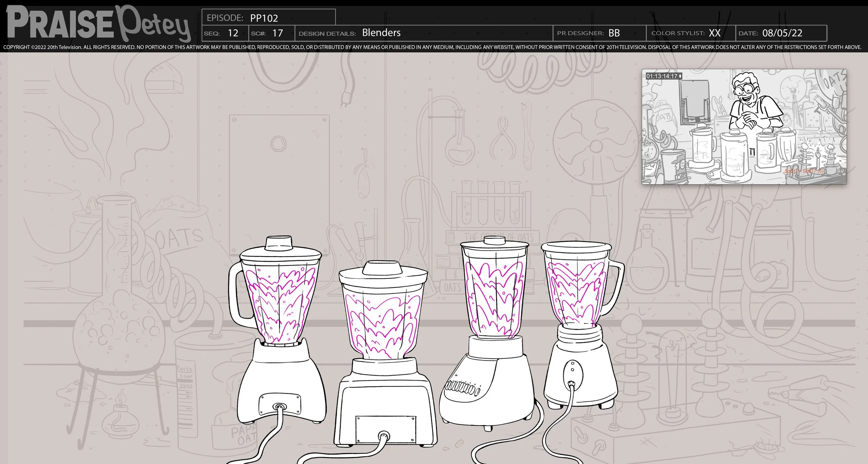This screenshot has width=868, height=464.
Task: Click the SEQ value 12
Action: click(233, 33)
